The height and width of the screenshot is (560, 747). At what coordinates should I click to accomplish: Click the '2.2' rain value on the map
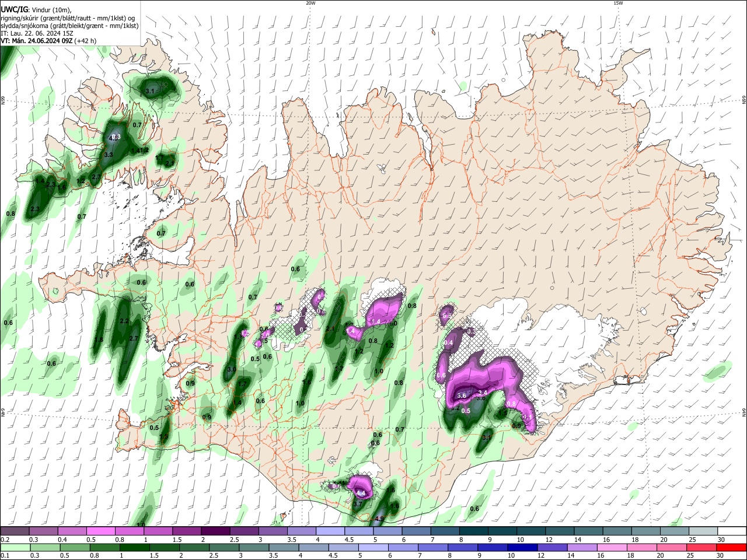124,321
